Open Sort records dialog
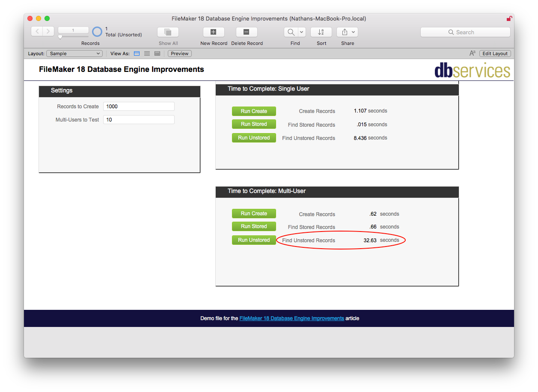The width and height of the screenshot is (538, 392). point(321,32)
